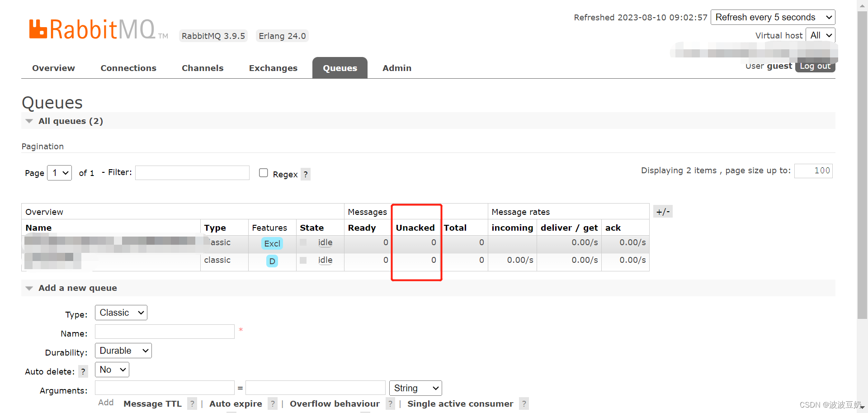Open the Auto delete No dropdown
This screenshot has width=868, height=413.
point(112,370)
